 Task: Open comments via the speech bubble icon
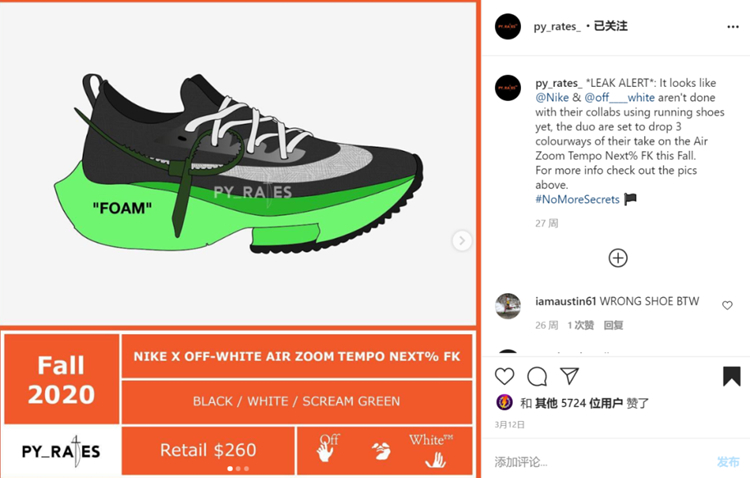pyautogui.click(x=537, y=377)
